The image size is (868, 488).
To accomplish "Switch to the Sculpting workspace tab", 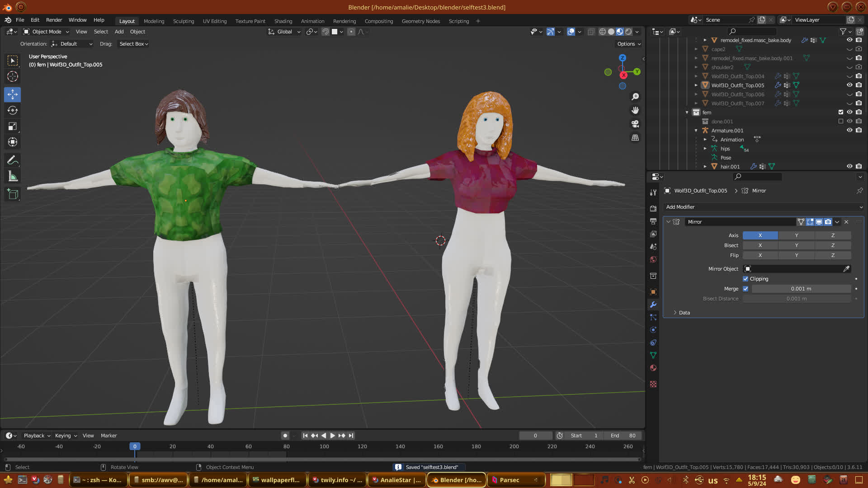I will point(183,21).
